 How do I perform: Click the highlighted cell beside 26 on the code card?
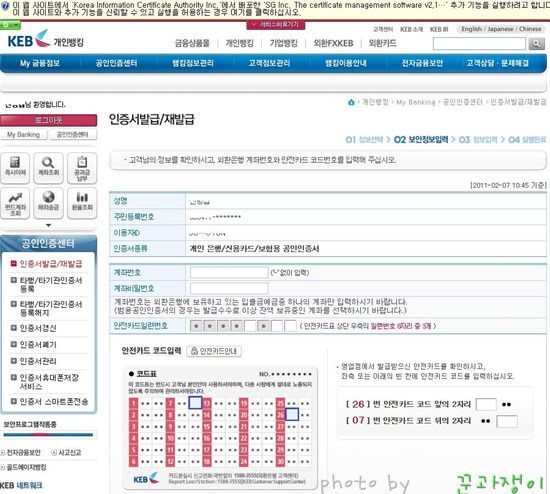[292, 414]
